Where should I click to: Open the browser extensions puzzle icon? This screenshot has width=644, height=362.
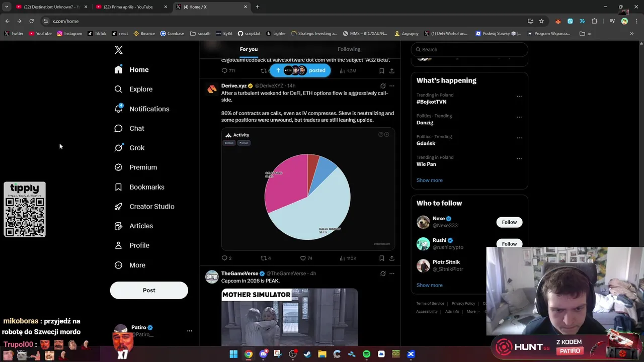click(594, 21)
